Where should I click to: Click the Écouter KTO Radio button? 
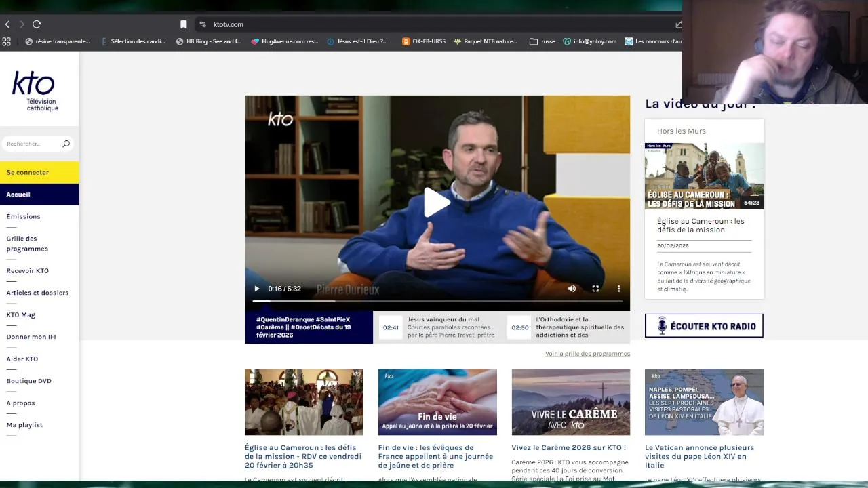704,326
